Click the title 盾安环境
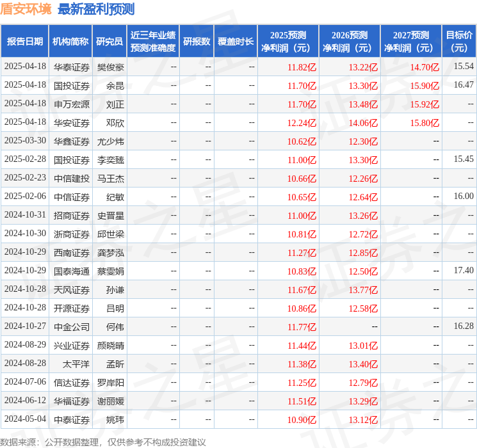This screenshot has width=477, height=448. [26, 9]
